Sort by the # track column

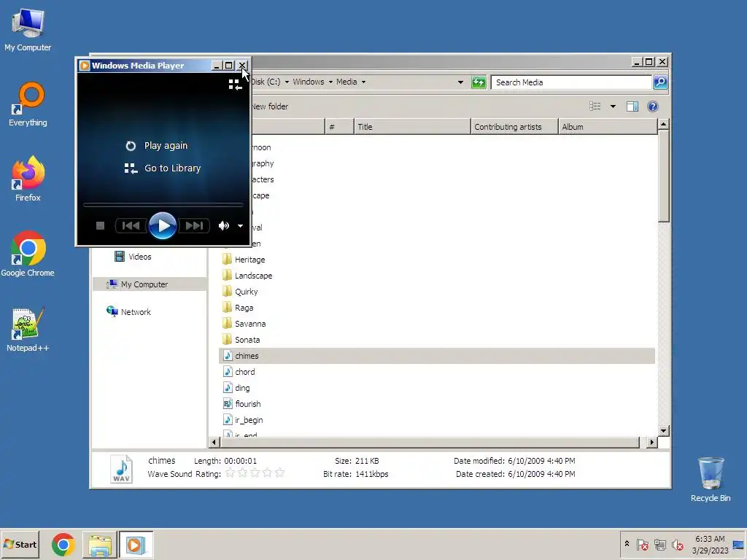coord(339,127)
